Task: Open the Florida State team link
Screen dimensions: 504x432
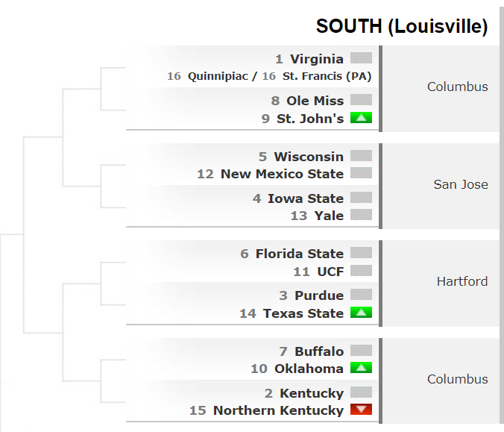Action: coord(300,254)
